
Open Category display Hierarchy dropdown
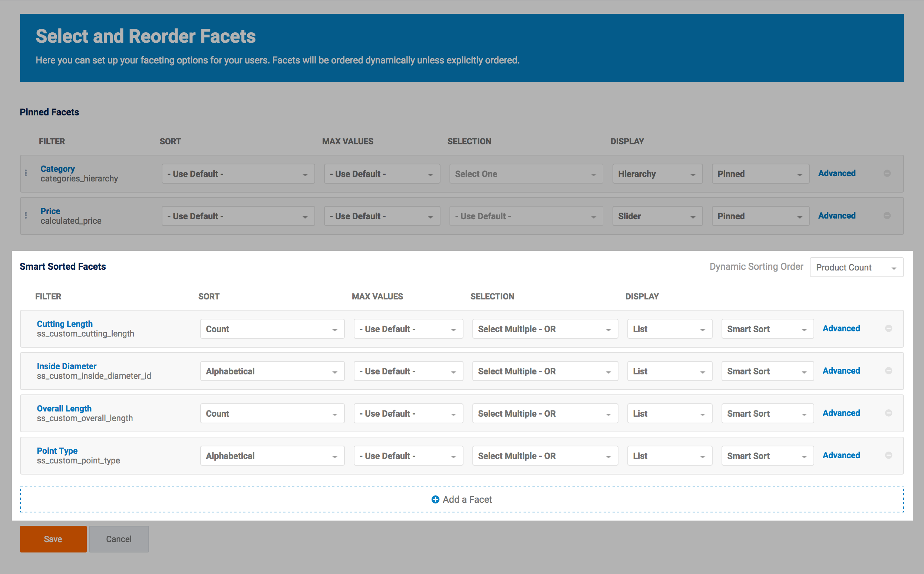click(x=657, y=174)
